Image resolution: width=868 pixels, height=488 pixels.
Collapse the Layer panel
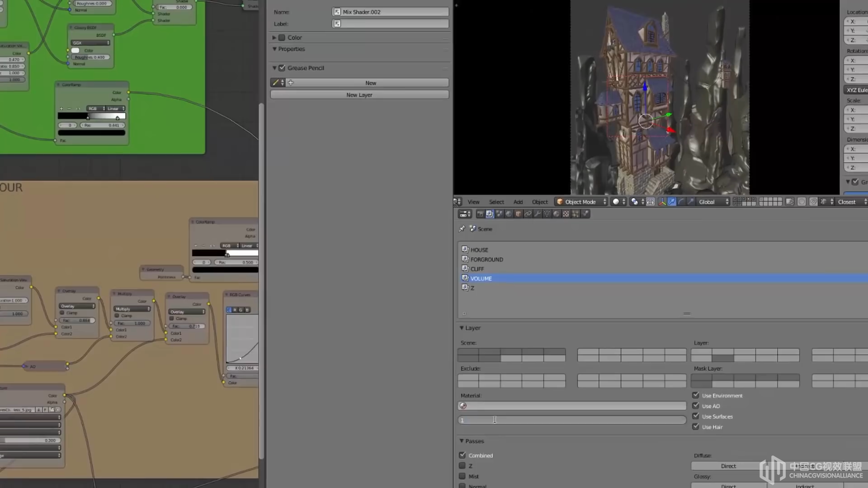[462, 328]
